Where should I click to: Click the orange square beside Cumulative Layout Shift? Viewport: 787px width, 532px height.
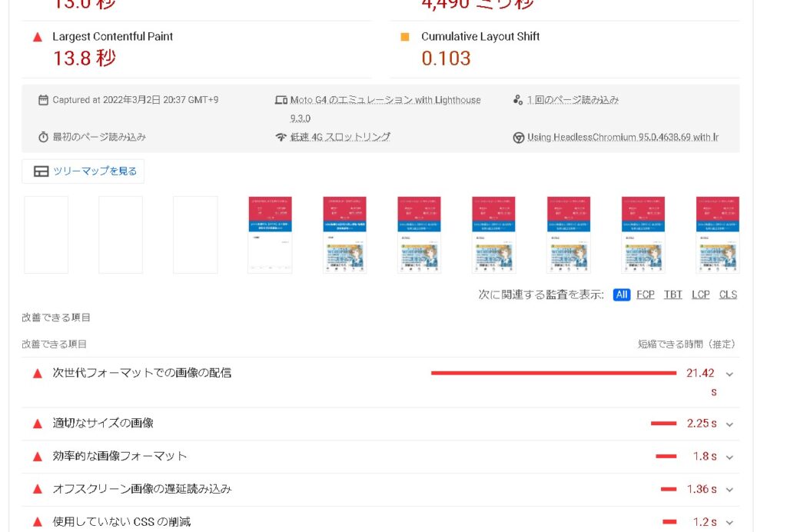(x=405, y=37)
